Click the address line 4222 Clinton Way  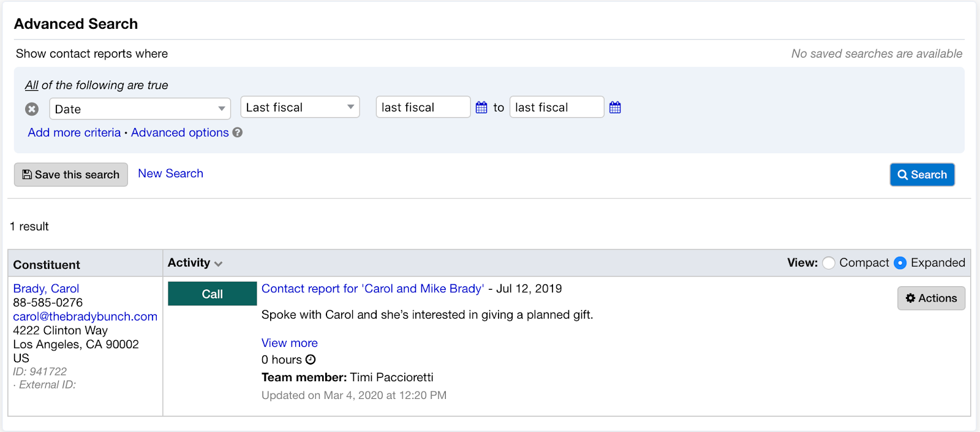pos(60,330)
